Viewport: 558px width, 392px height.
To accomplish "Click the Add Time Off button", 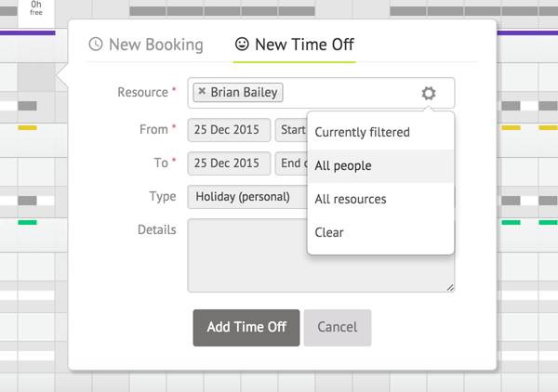I will coord(246,328).
